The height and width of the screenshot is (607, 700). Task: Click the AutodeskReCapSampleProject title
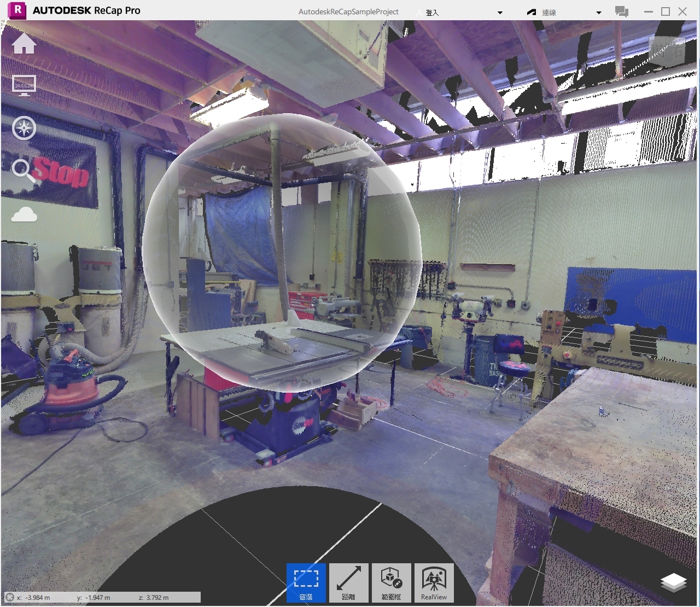348,11
